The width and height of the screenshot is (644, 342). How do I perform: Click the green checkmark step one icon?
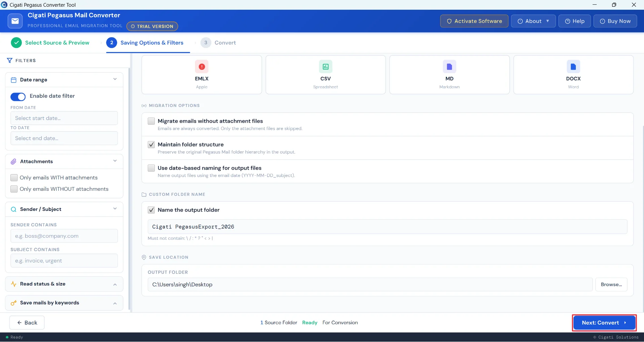pyautogui.click(x=16, y=43)
